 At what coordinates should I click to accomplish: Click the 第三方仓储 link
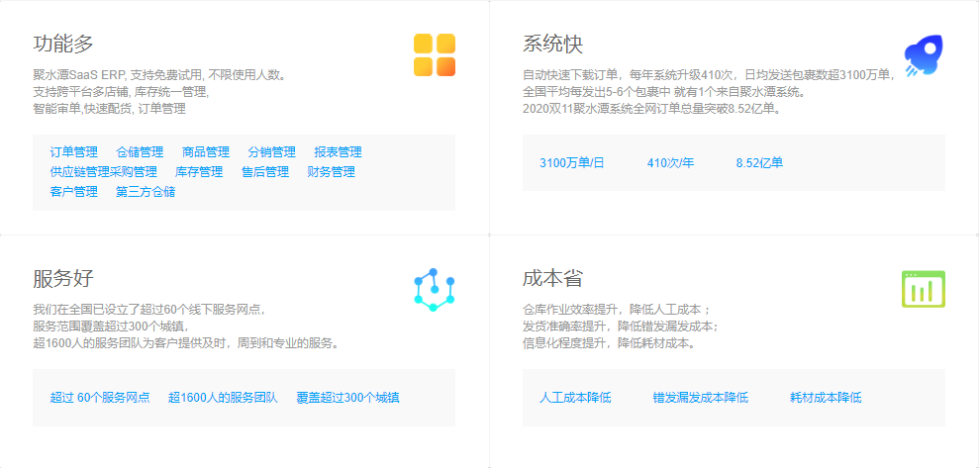point(146,192)
